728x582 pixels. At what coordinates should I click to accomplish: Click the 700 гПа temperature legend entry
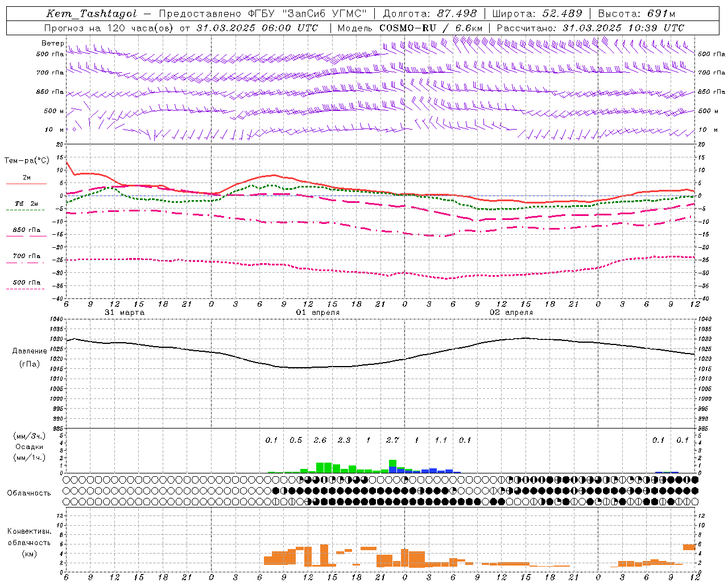pos(26,256)
